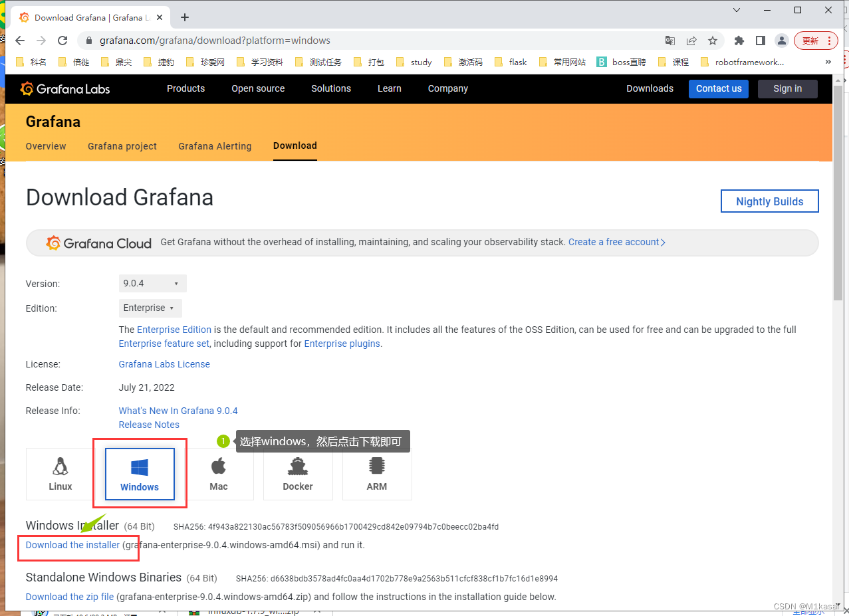Open the Release Notes link

tap(149, 425)
